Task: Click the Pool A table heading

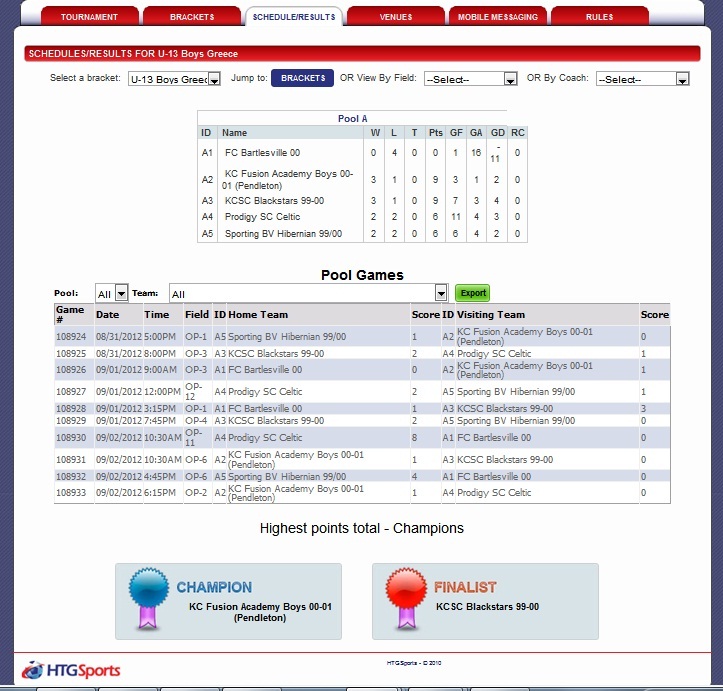Action: click(352, 119)
